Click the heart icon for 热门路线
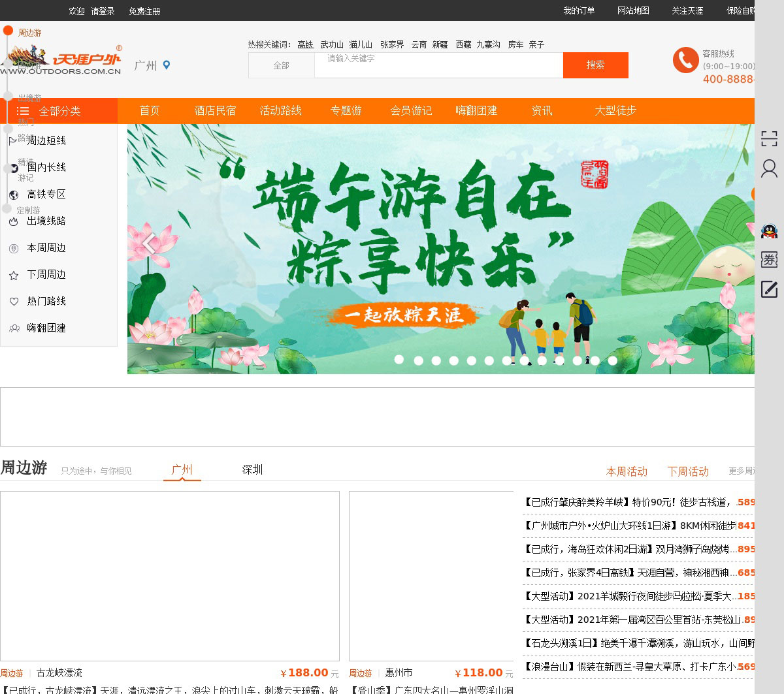Viewport: 784px width, 694px height. coord(14,302)
